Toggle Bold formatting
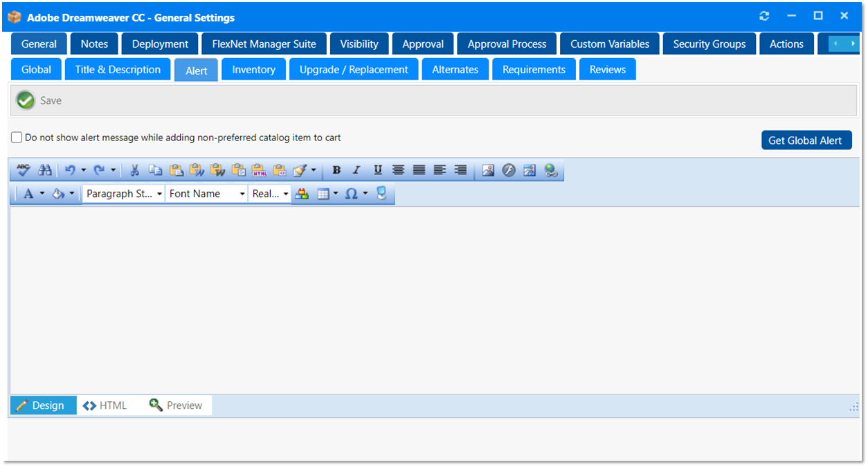The width and height of the screenshot is (868, 467). [x=336, y=170]
